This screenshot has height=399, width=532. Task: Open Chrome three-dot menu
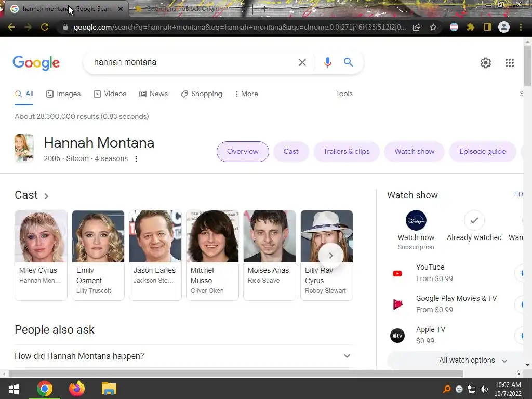pyautogui.click(x=521, y=27)
